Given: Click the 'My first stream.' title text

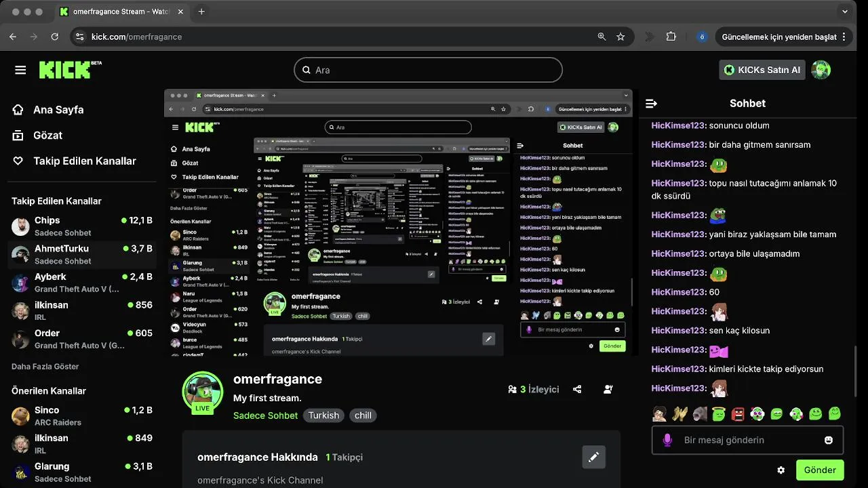Looking at the screenshot, I should [x=267, y=398].
